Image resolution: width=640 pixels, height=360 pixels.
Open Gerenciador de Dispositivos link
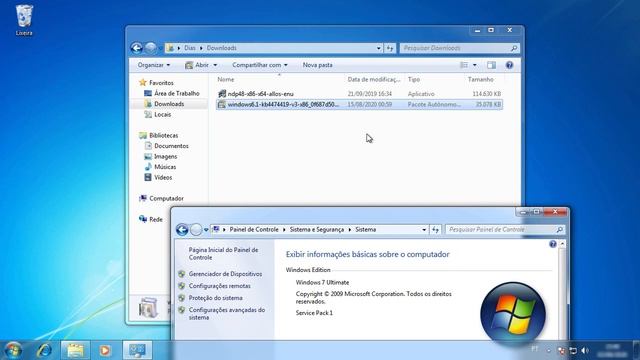(225, 274)
